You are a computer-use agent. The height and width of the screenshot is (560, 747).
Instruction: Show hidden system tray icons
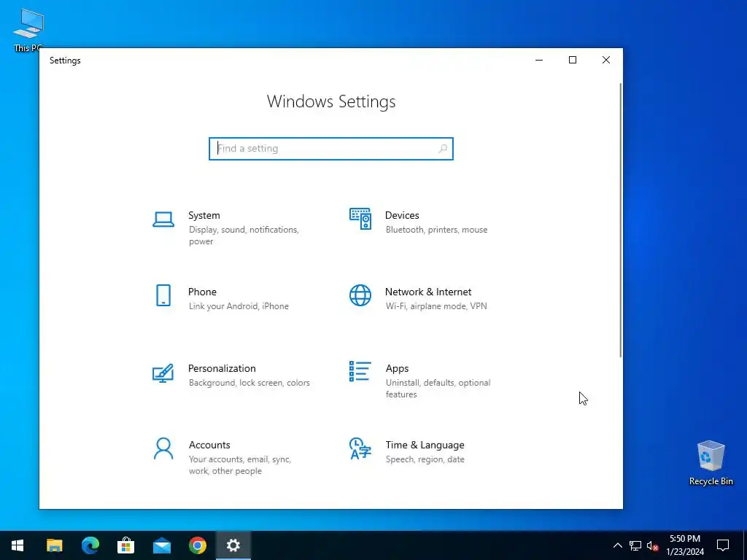[x=617, y=545]
